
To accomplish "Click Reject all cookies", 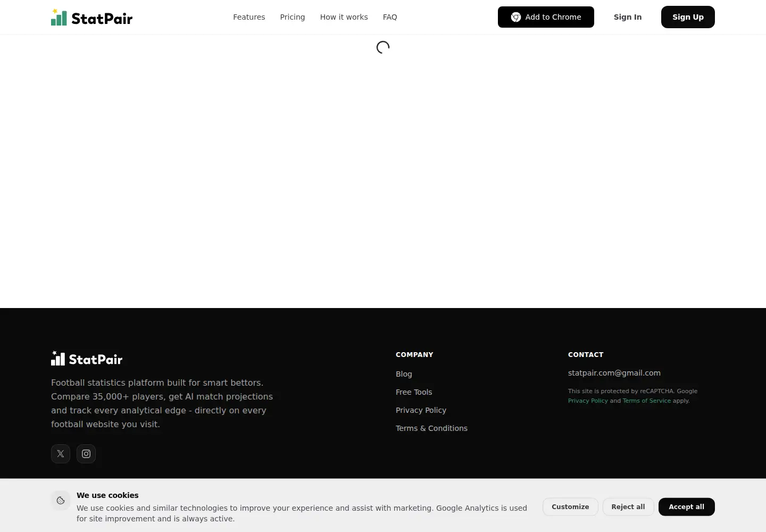I will 628,507.
